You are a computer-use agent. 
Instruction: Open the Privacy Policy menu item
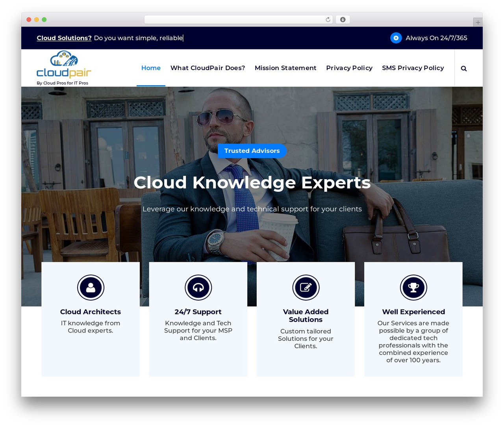coord(349,68)
